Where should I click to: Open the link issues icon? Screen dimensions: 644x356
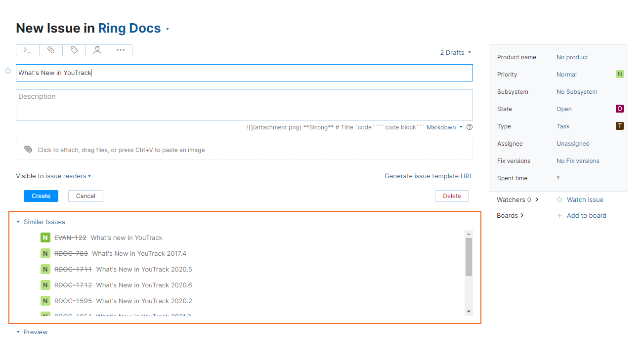(50, 50)
